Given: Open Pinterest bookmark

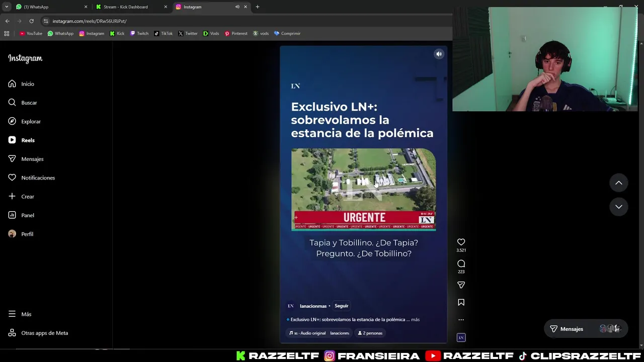Looking at the screenshot, I should 236,34.
